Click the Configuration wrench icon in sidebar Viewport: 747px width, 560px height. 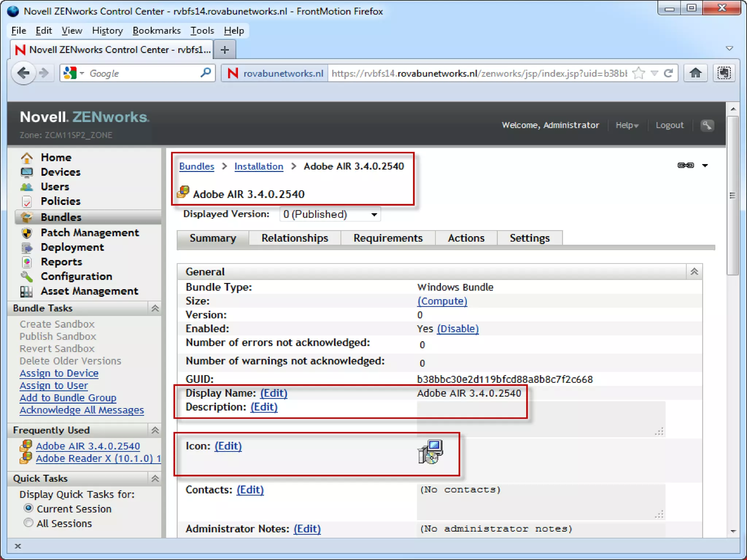tap(27, 276)
